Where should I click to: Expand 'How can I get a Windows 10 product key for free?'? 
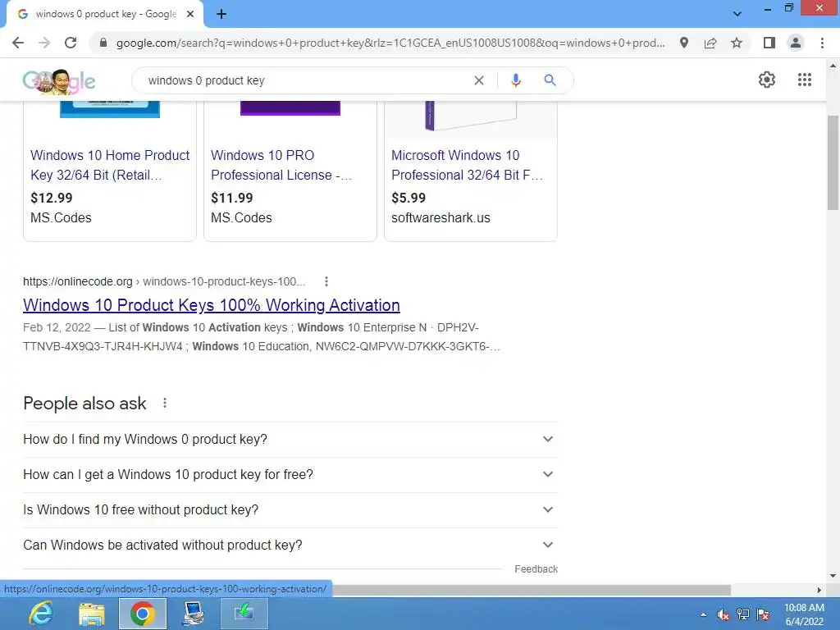tap(290, 475)
